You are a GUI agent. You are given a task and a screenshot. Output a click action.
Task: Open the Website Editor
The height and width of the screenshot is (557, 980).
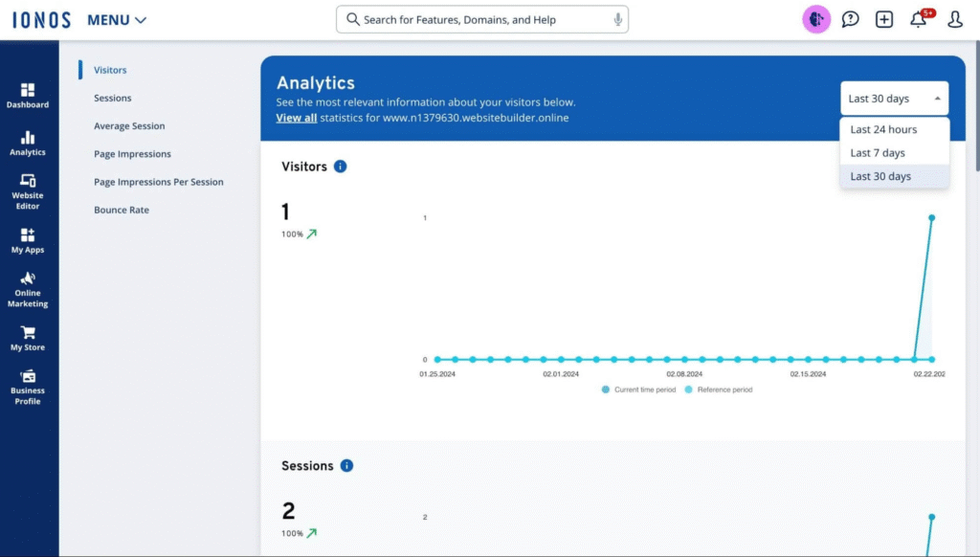[x=28, y=193]
